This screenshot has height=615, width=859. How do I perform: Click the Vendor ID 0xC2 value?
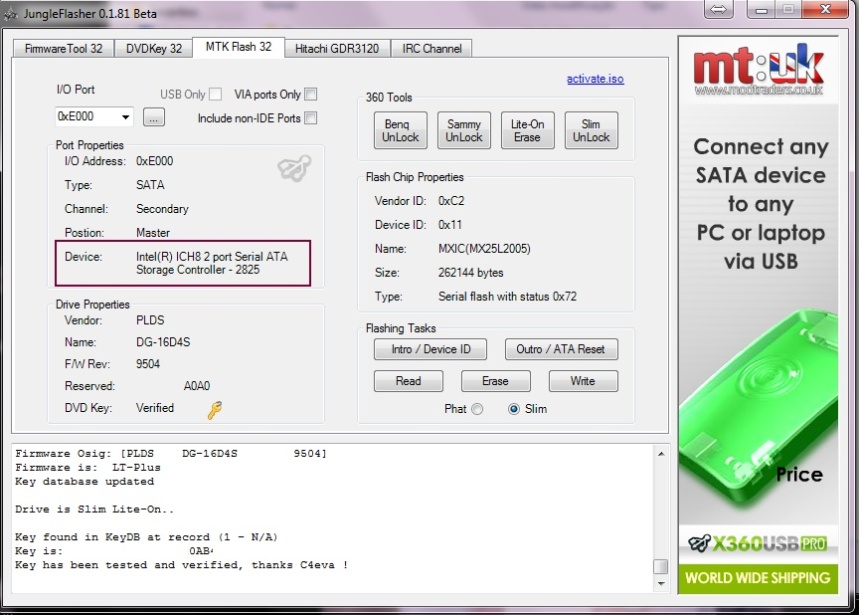point(451,201)
